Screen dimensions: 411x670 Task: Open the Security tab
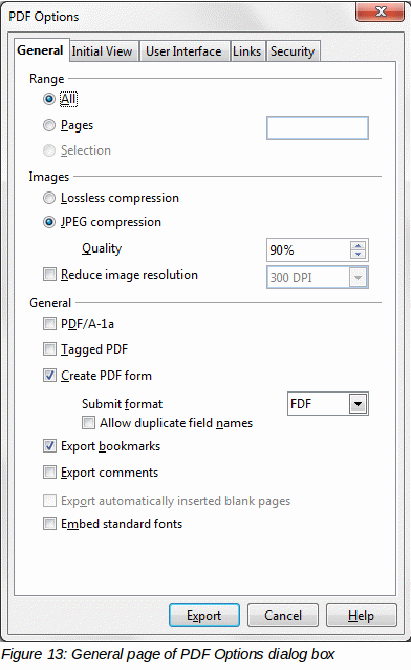pos(293,51)
